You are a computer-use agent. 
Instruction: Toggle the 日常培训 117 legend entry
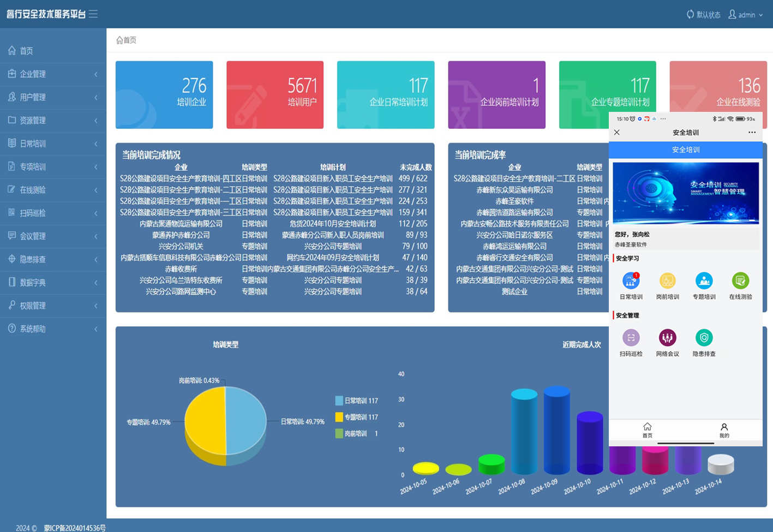357,401
